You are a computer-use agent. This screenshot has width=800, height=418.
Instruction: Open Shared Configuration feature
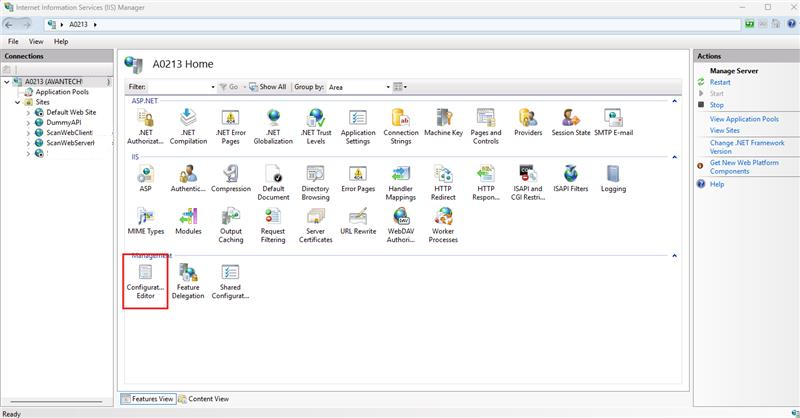tap(231, 281)
